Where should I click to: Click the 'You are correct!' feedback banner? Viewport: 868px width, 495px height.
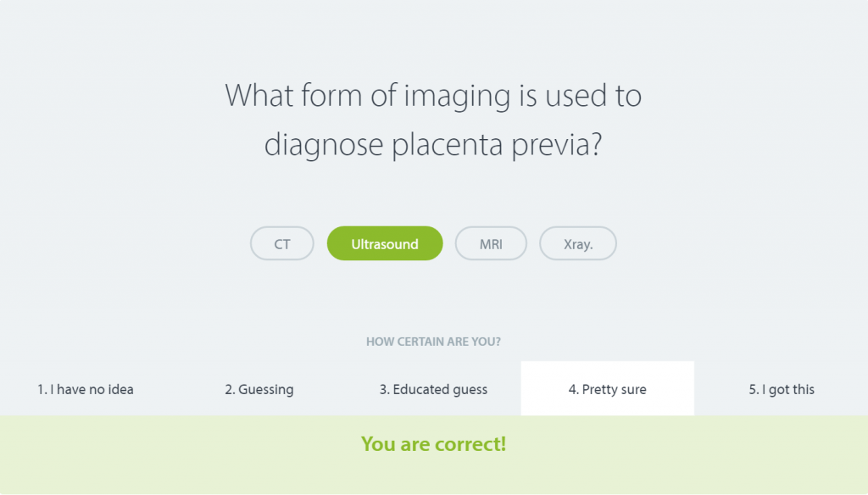tap(433, 443)
